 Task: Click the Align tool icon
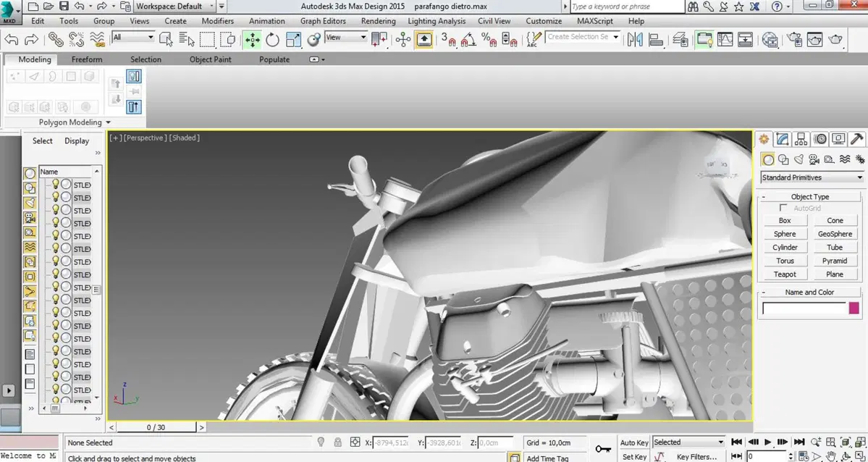pos(656,39)
